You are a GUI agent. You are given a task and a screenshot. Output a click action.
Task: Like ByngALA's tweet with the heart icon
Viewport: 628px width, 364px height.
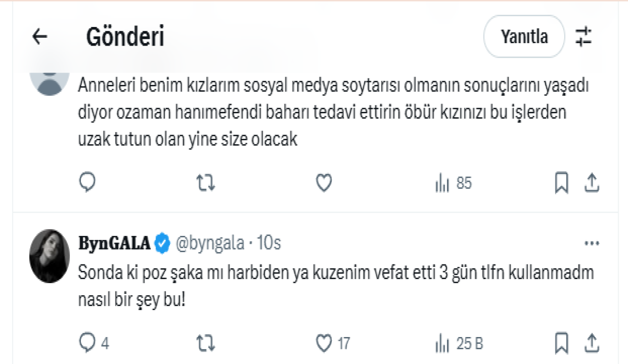click(324, 343)
